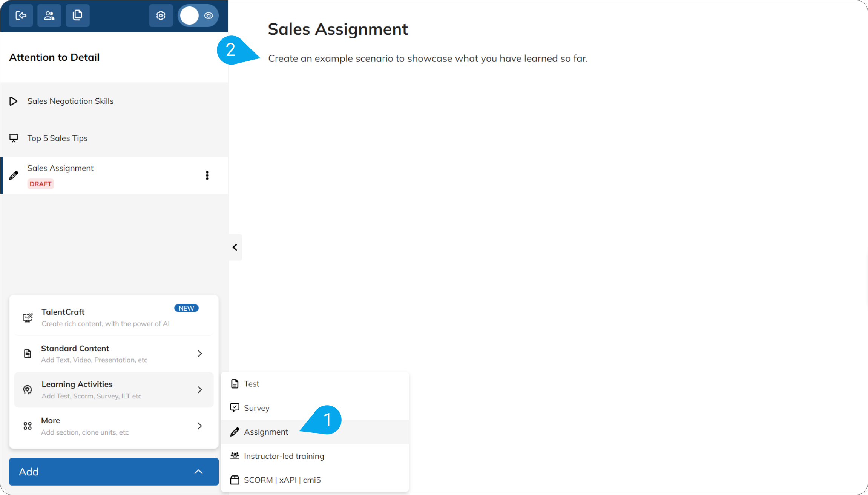Select Instructor-led training option
Screen dimensions: 868x495
click(315, 456)
